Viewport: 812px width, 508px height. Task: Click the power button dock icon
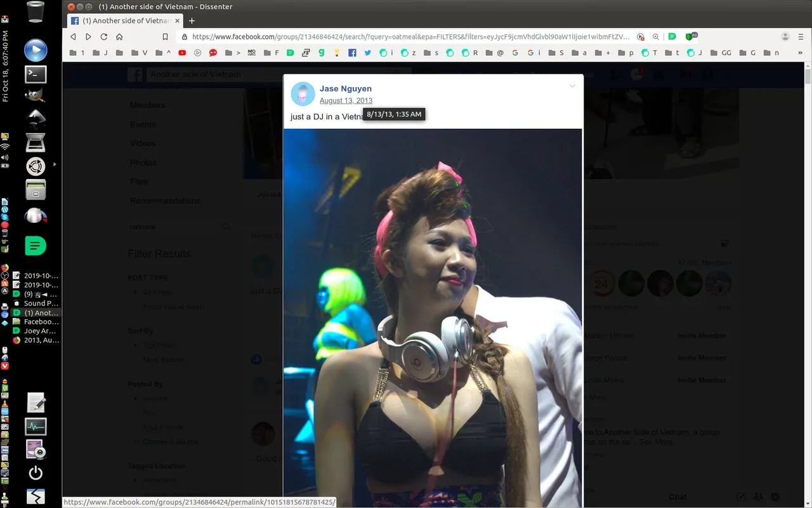click(36, 472)
